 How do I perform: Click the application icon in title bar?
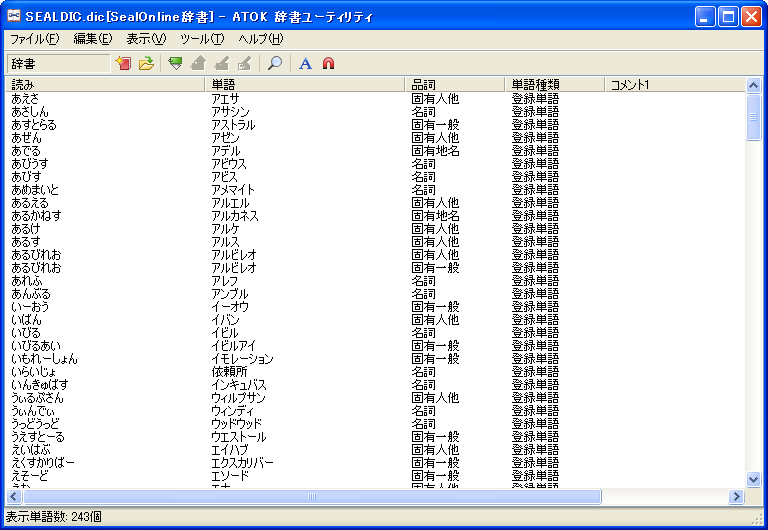click(x=14, y=16)
